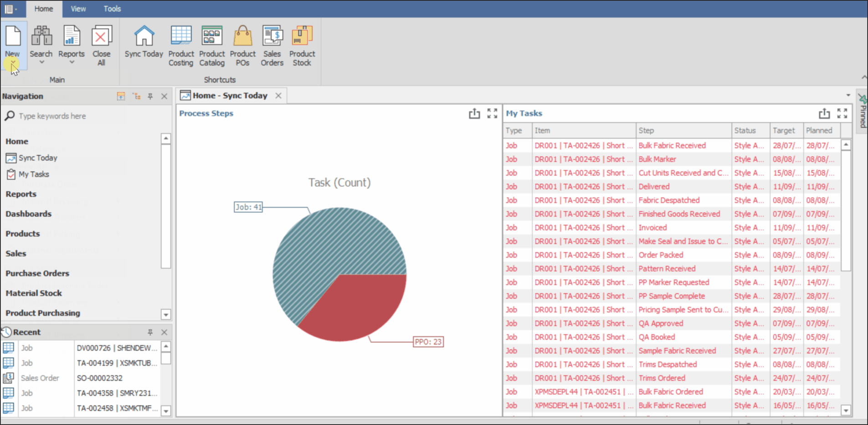Sort My Tasks by Target column
Viewport: 868px width, 425px height.
(786, 130)
